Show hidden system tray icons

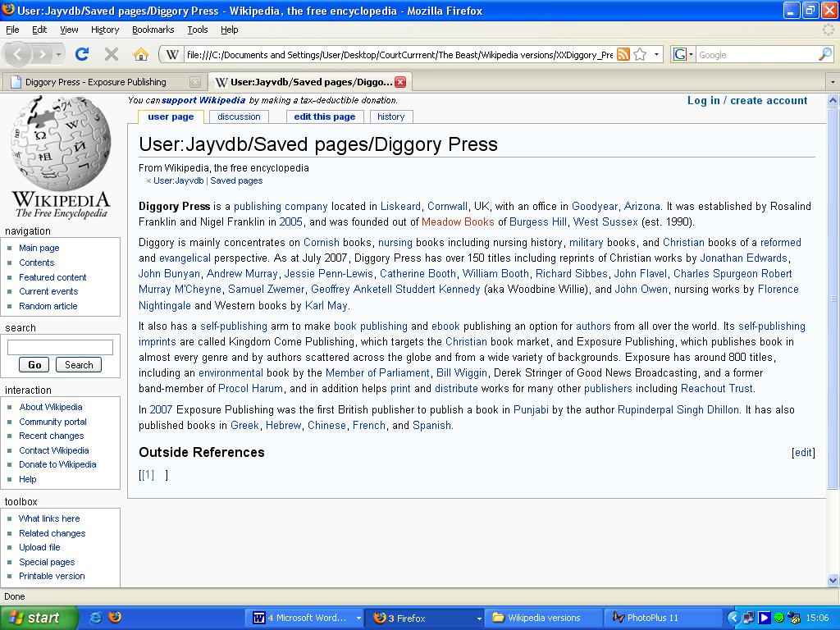tap(733, 618)
